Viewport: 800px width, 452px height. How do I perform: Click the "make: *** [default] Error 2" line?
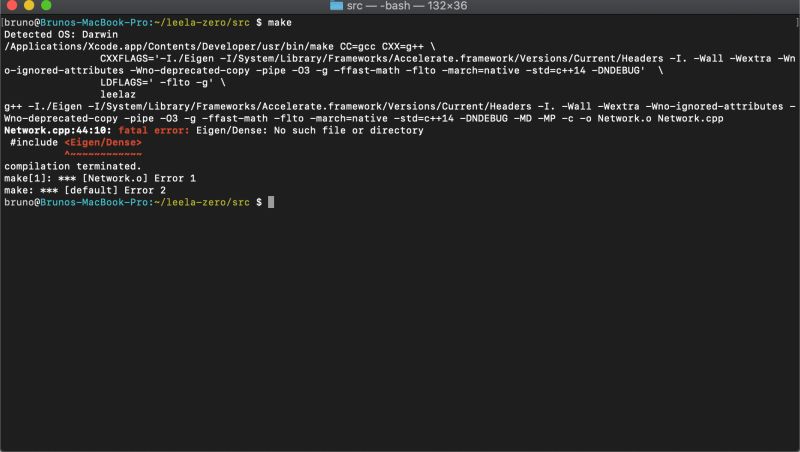pyautogui.click(x=85, y=190)
